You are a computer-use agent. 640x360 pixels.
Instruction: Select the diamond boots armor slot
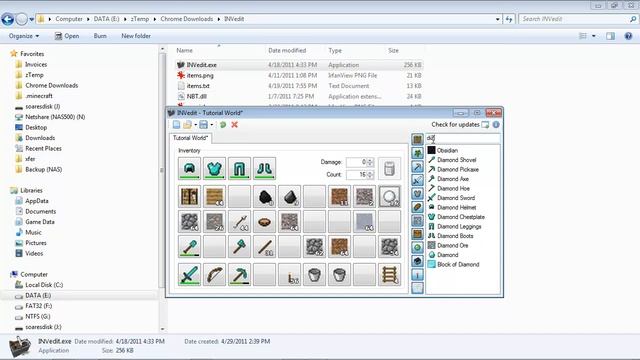tap(264, 168)
